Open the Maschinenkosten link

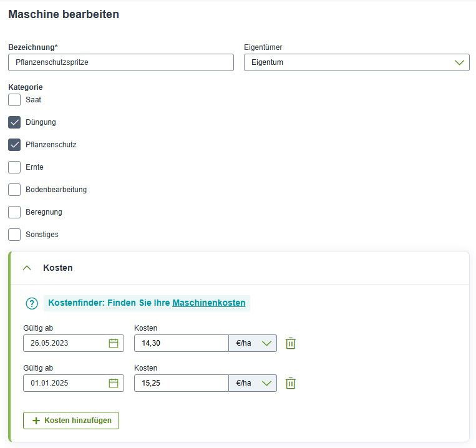point(209,303)
